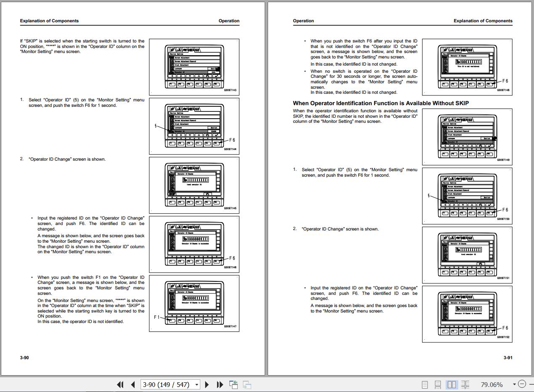
Task: Click 'Explanation of Components' header on left page
Action: [x=49, y=21]
